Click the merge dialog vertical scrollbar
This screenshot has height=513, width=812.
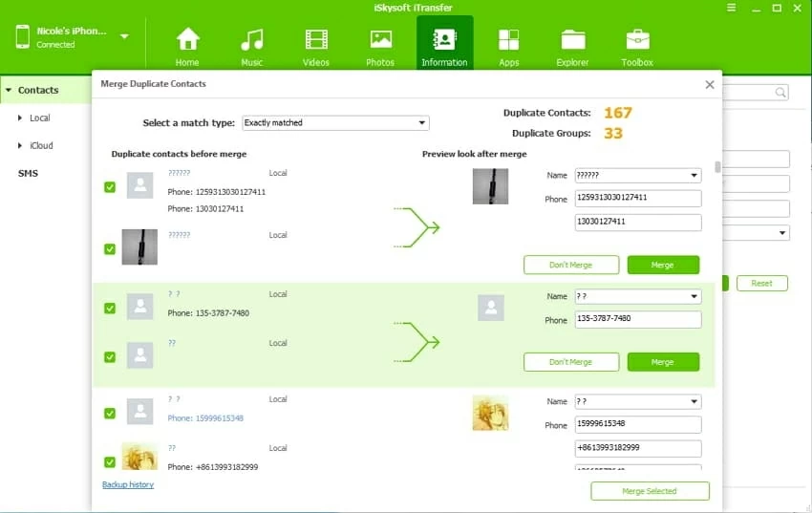tap(717, 168)
